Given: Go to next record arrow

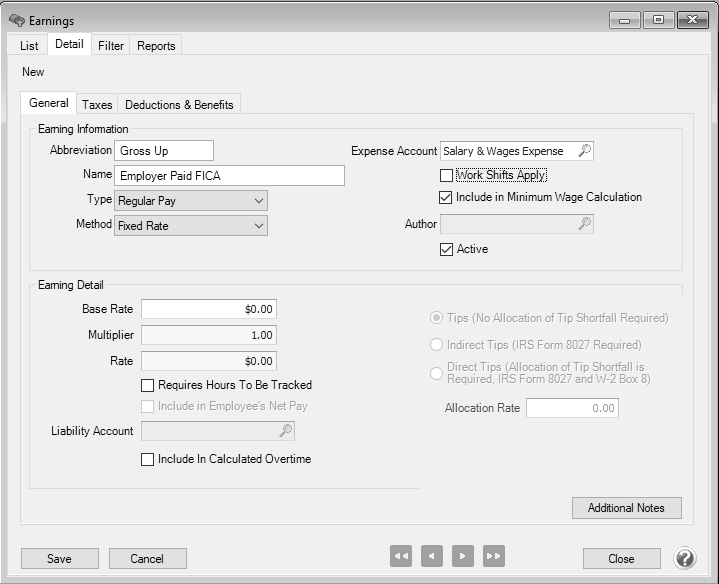Looking at the screenshot, I should point(462,557).
